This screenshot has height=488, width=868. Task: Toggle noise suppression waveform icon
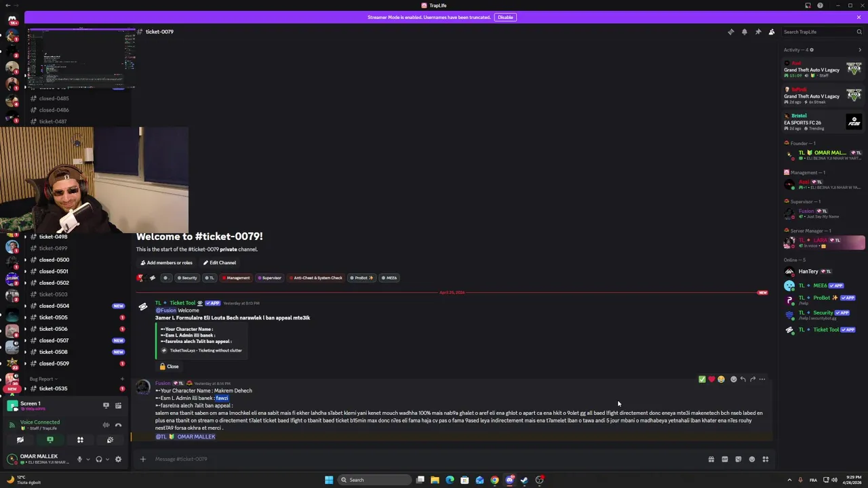pyautogui.click(x=106, y=425)
